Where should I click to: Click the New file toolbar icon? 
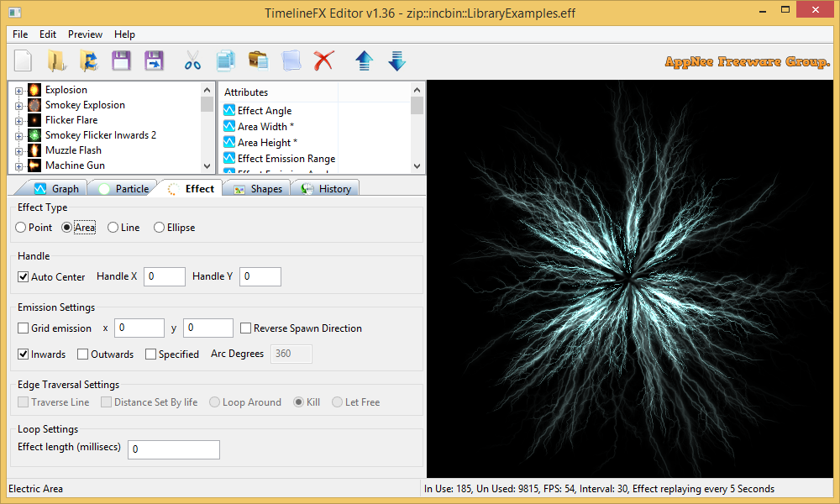(x=23, y=60)
